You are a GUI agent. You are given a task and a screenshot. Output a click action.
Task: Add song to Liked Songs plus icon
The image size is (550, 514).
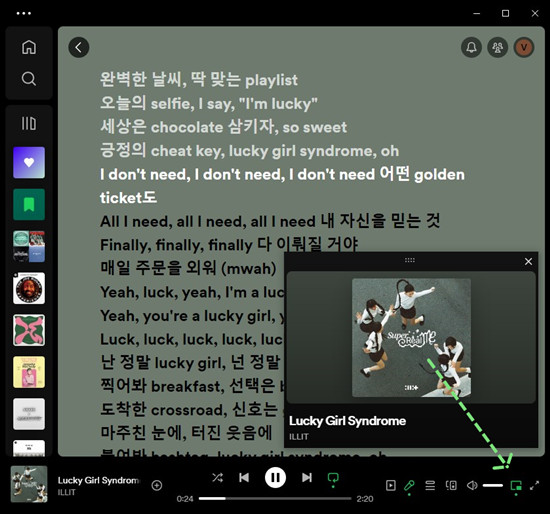tap(156, 485)
